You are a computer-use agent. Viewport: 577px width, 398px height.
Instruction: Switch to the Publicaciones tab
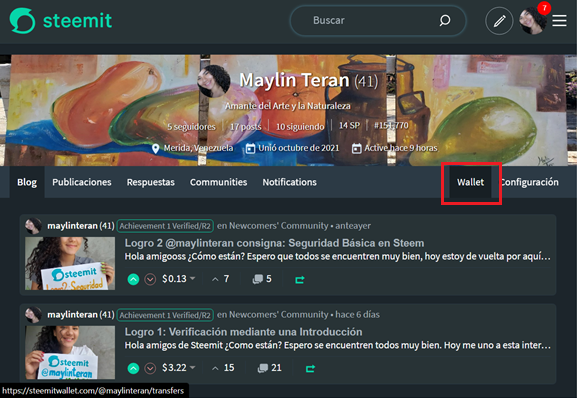(x=82, y=182)
